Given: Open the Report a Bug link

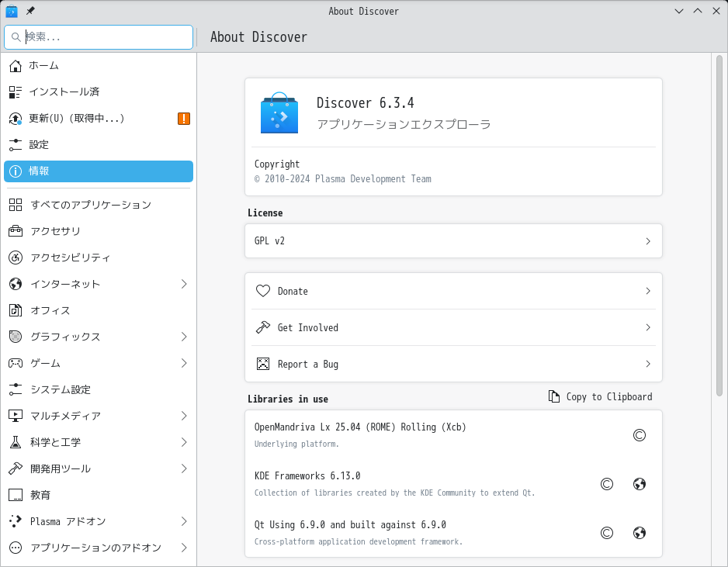Looking at the screenshot, I should (x=453, y=364).
